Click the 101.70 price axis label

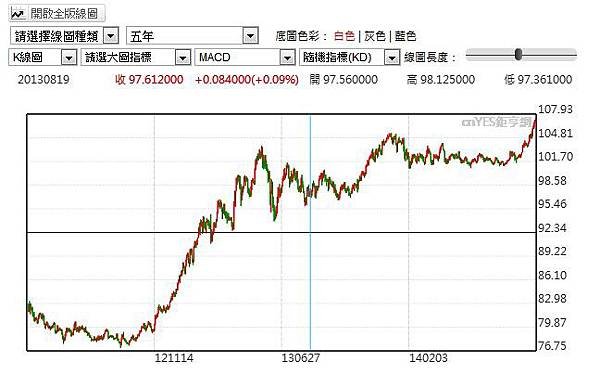pos(556,157)
